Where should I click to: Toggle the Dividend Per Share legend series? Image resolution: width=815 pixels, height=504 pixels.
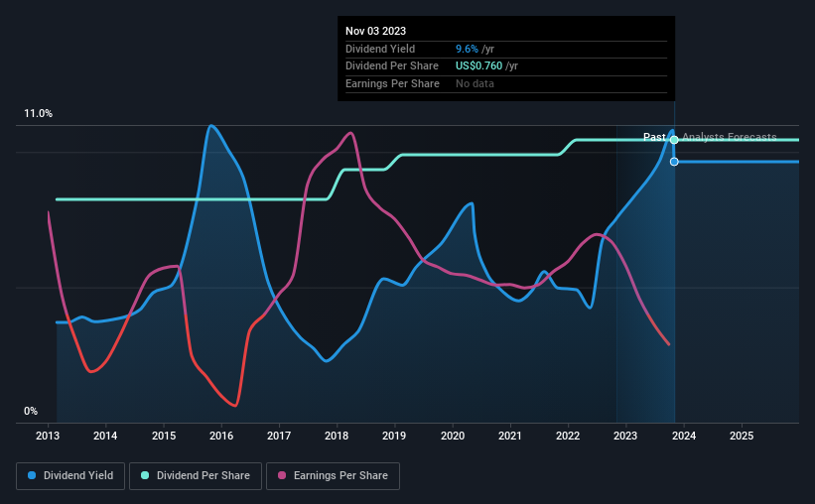196,476
